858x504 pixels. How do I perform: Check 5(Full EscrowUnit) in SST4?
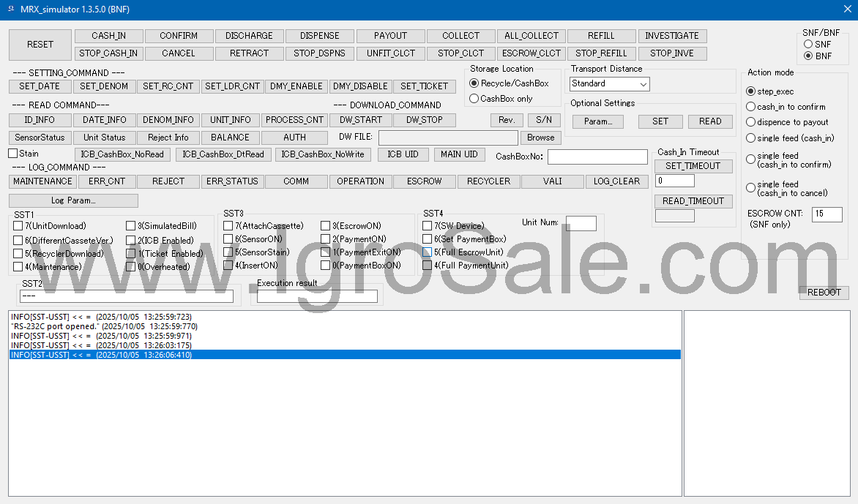click(x=428, y=252)
